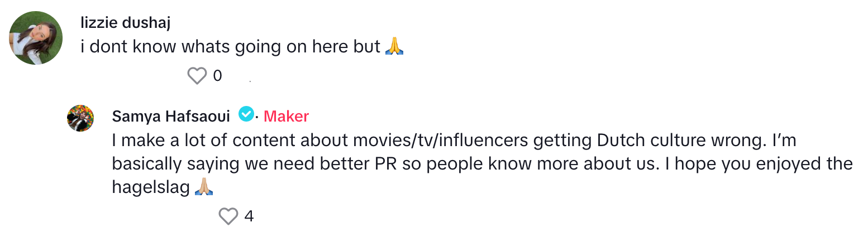Image resolution: width=868 pixels, height=232 pixels.
Task: Click the word "hagelslag" in the reply
Action: pos(151,188)
